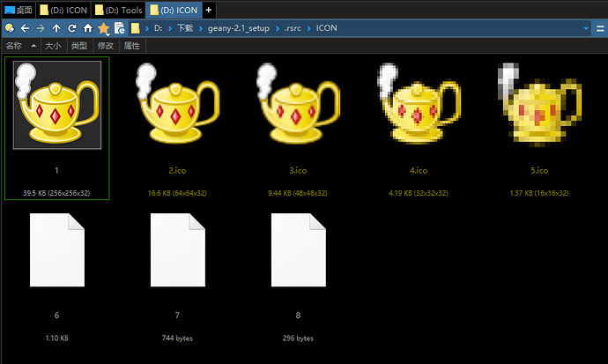Open the recent history document icon
This screenshot has height=364, width=608.
pos(119,28)
